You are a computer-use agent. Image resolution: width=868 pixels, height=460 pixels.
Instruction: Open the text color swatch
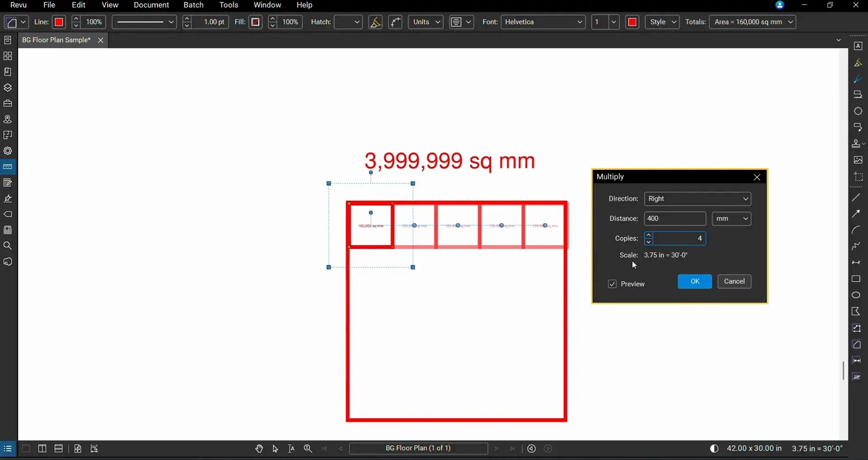pos(632,22)
